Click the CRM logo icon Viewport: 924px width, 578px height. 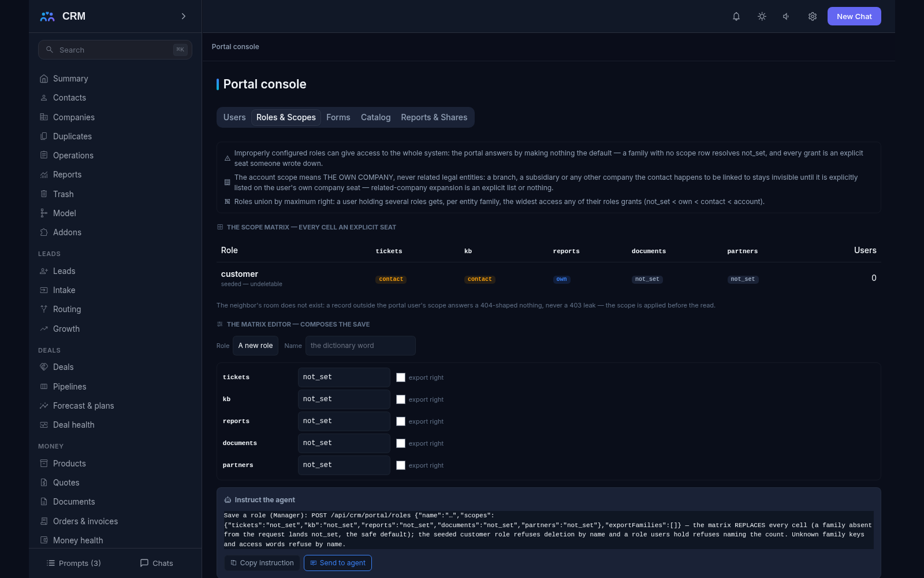point(47,16)
